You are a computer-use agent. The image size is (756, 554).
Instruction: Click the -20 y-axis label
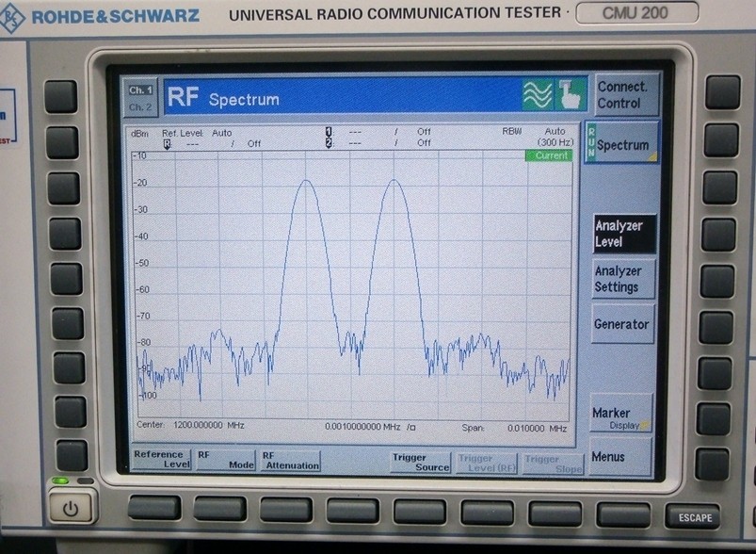click(140, 183)
